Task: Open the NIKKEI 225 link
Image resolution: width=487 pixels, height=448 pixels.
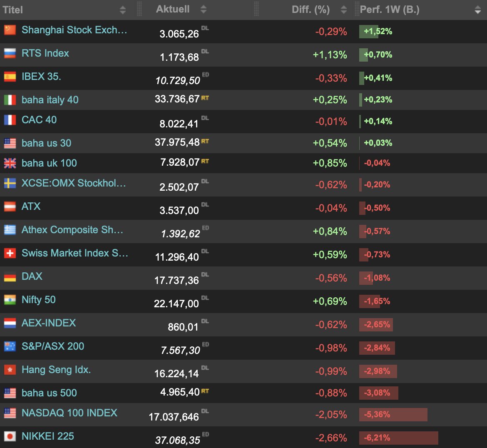Action: click(48, 436)
